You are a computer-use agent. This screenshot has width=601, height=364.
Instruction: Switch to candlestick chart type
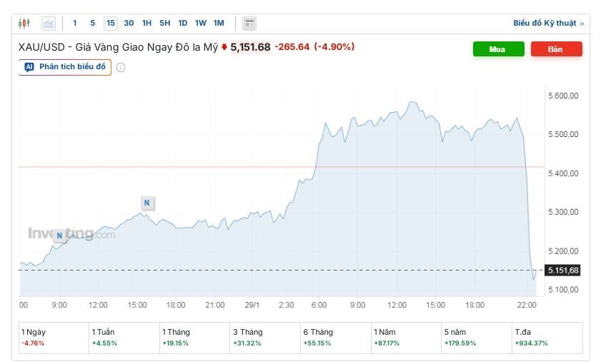point(24,24)
